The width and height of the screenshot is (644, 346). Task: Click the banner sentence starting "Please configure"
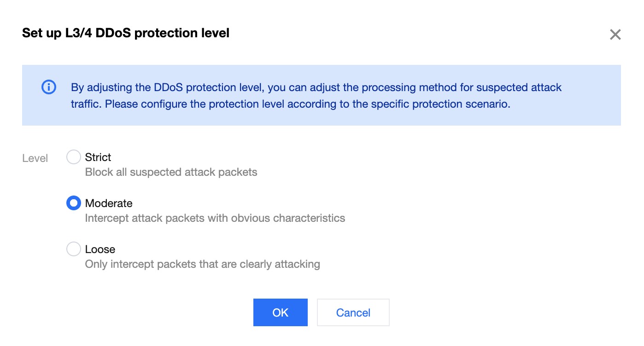coord(308,104)
